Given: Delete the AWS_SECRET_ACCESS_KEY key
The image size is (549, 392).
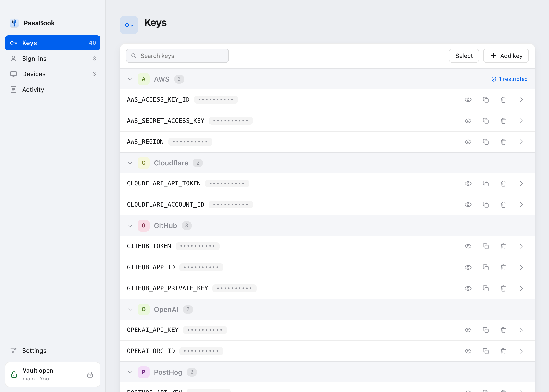Looking at the screenshot, I should pyautogui.click(x=503, y=121).
